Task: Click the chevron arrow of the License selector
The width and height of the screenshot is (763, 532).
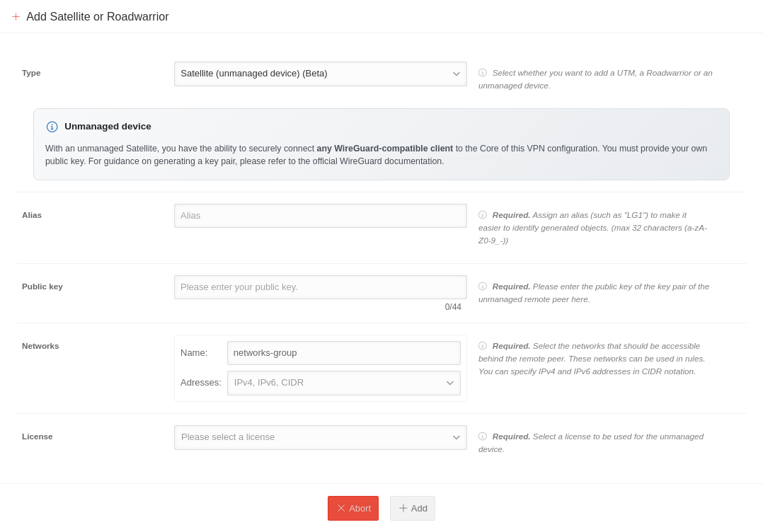Action: point(457,437)
